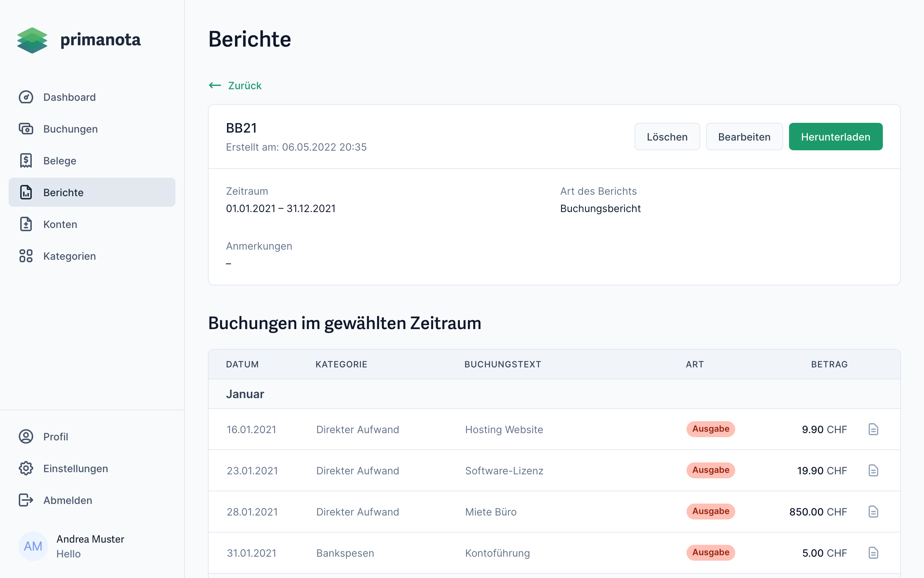The image size is (924, 578).
Task: Click the KATEGORIE column header
Action: click(x=341, y=364)
